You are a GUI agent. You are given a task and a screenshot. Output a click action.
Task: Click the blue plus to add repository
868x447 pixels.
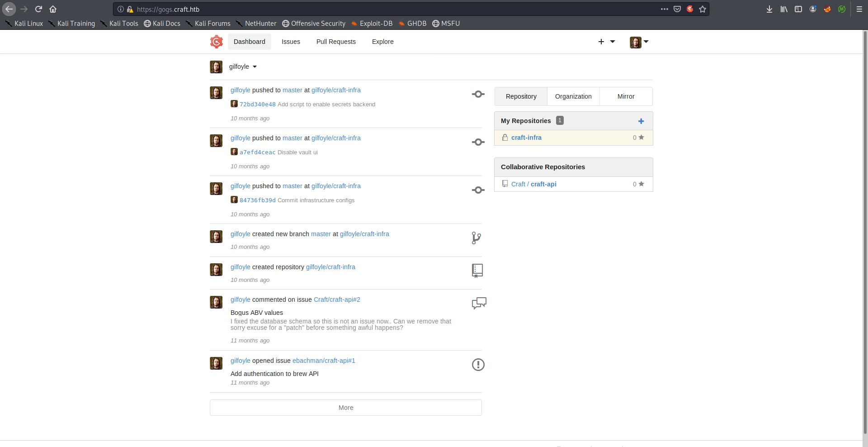[641, 121]
